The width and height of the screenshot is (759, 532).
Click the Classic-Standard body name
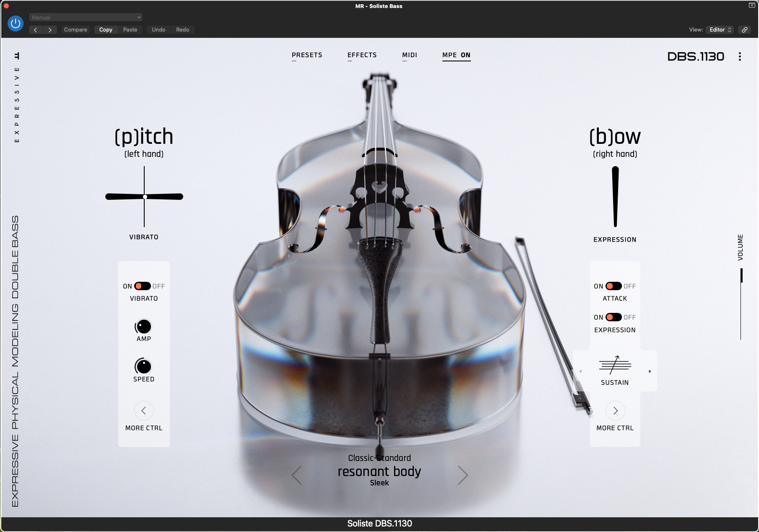379,458
